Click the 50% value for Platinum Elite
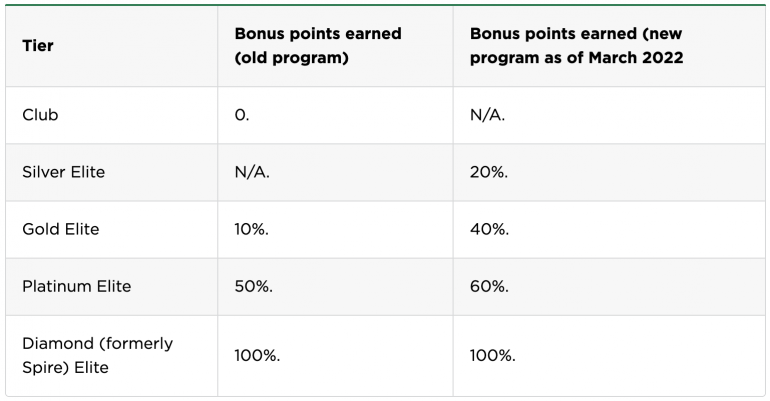This screenshot has height=401, width=770. coord(254,286)
